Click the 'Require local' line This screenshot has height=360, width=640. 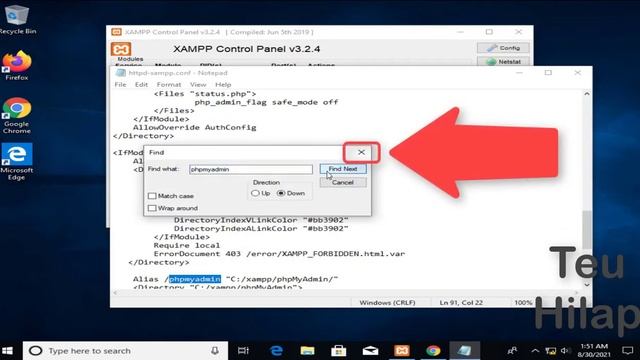tap(187, 245)
